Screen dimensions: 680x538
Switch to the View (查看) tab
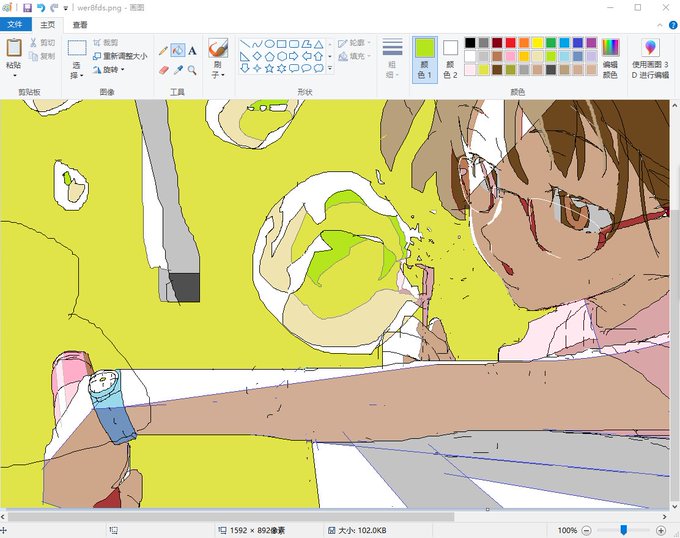click(x=80, y=25)
